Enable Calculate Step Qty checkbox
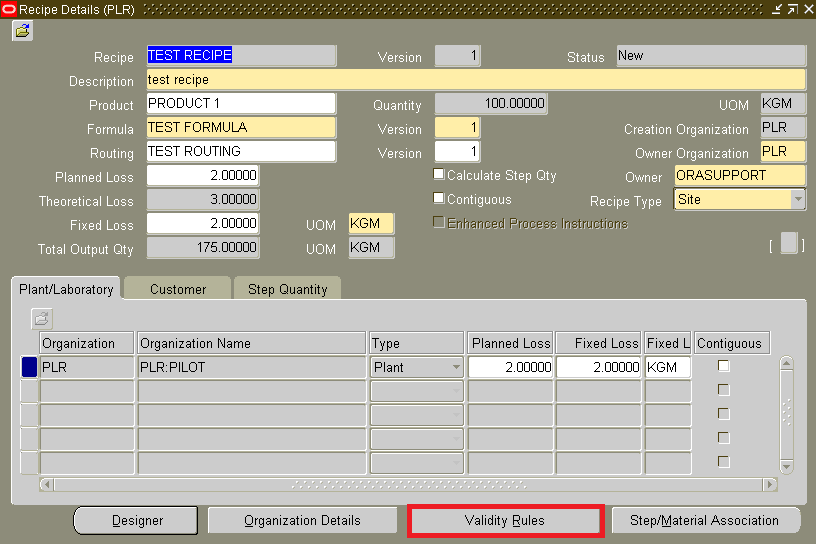This screenshot has height=544, width=816. point(439,174)
